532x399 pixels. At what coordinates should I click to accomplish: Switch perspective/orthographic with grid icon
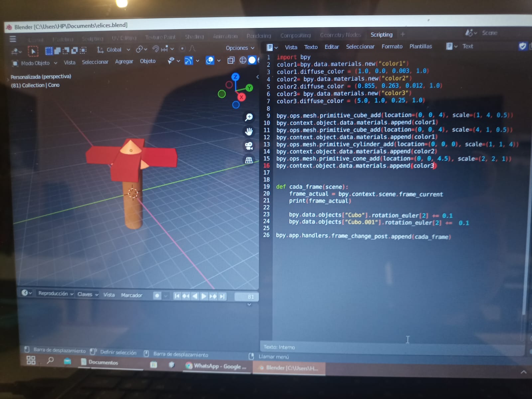click(249, 160)
